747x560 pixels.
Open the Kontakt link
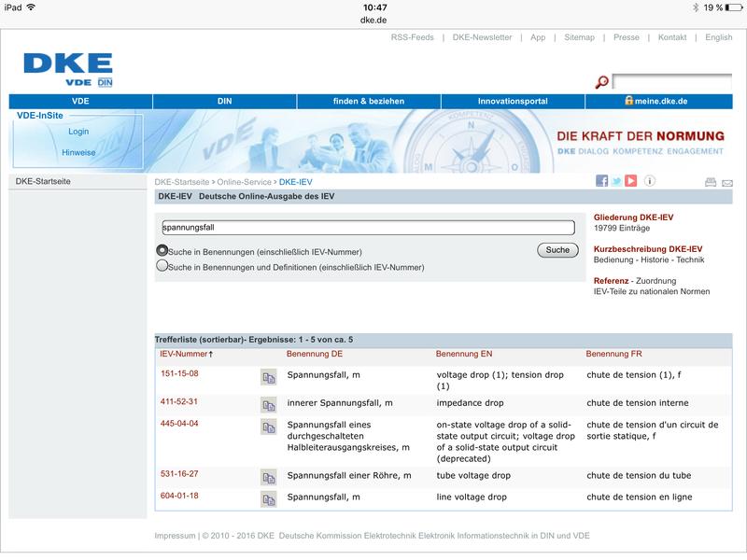(x=672, y=37)
